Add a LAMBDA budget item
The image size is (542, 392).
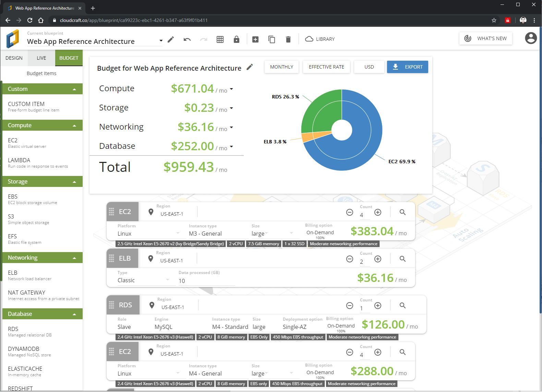43,163
